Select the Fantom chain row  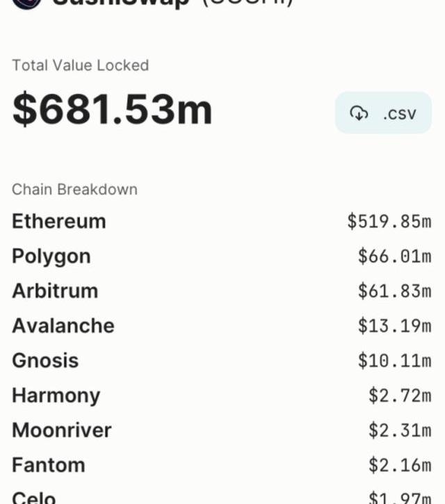(222, 465)
